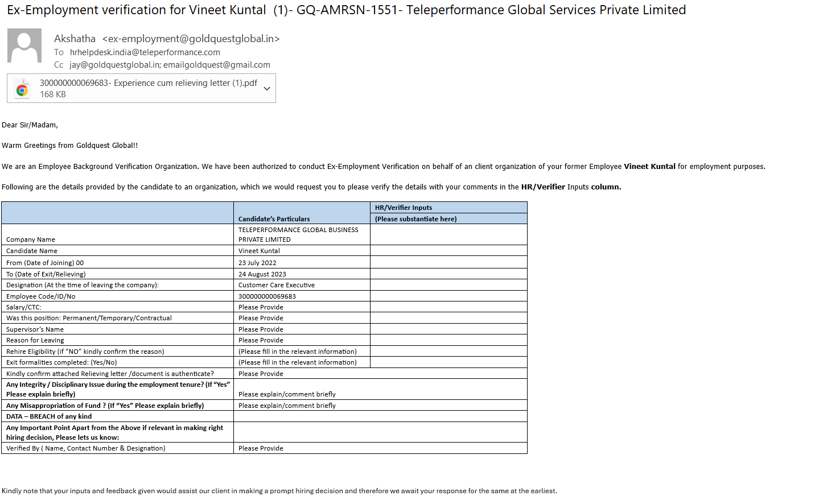823x504 pixels.
Task: Click HR/Verifier input cell for Salary/CTC
Action: (448, 307)
